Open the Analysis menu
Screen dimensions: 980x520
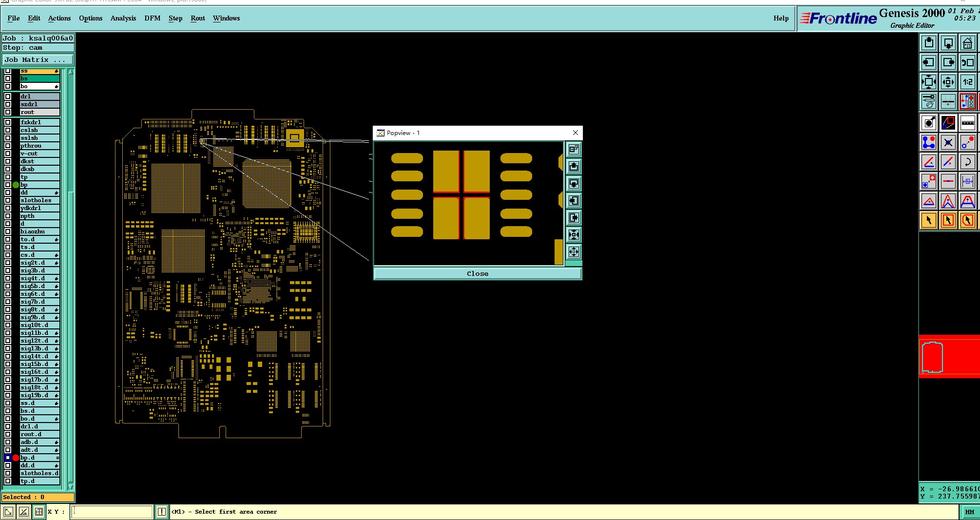click(x=123, y=18)
